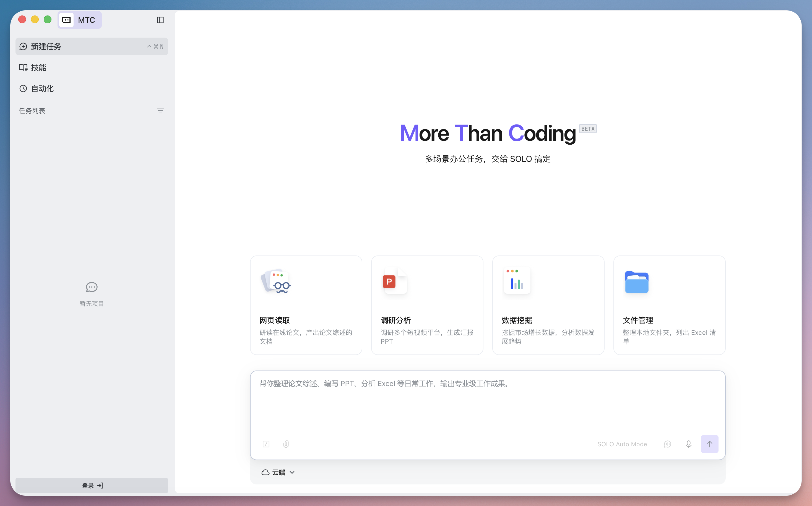The image size is (812, 506).
Task: Click the MTC app logo tab
Action: [x=80, y=20]
